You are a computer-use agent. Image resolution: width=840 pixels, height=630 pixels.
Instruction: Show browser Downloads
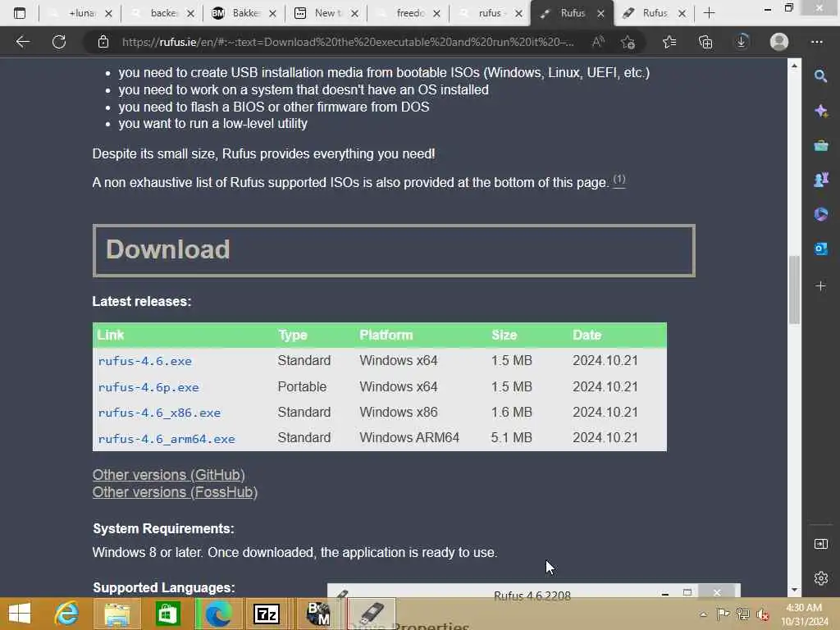(742, 42)
